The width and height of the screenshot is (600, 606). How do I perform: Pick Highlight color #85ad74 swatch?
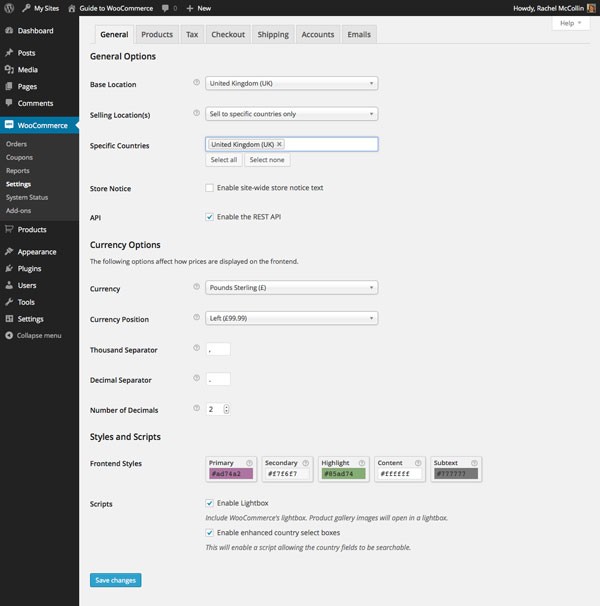click(343, 473)
